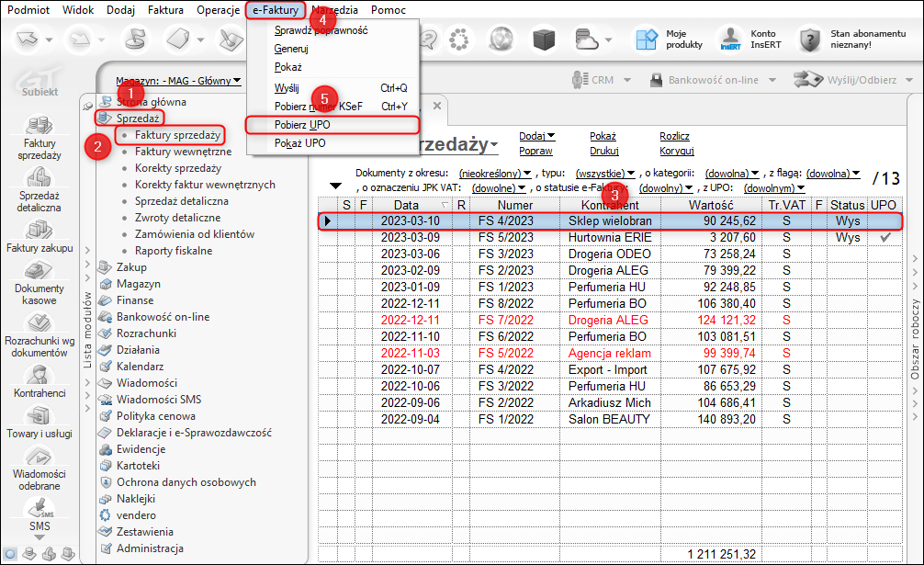Choose Pokaż UPO in the e-Faktury menu
The width and height of the screenshot is (924, 565).
[x=332, y=143]
